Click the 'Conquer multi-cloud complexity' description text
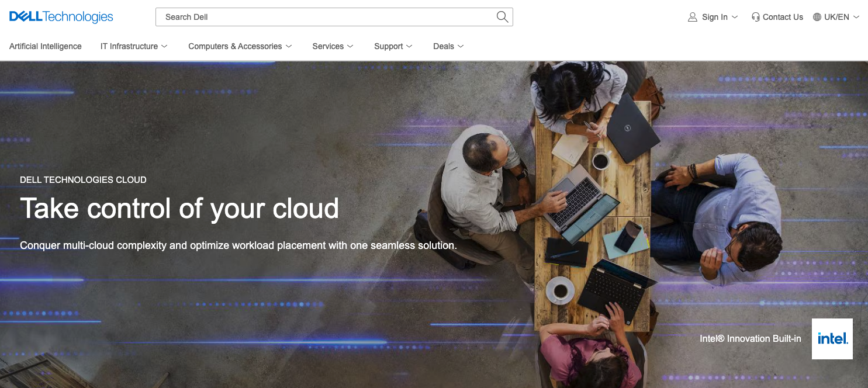This screenshot has width=868, height=388. (x=238, y=245)
